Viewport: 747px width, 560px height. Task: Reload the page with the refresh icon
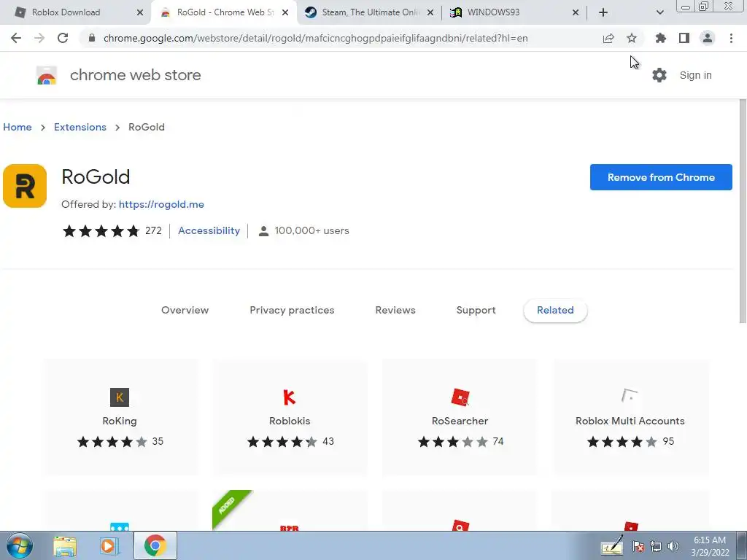(x=63, y=38)
